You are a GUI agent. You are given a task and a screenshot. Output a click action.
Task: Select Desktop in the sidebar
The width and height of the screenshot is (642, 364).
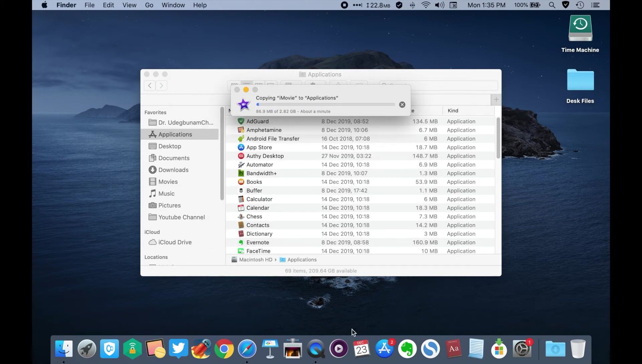(180, 146)
